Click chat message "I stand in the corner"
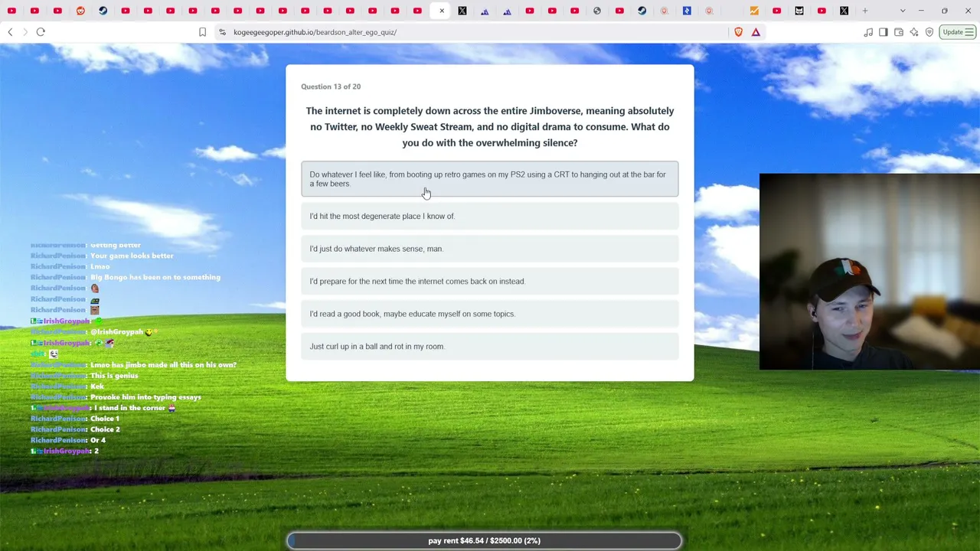The image size is (980, 551). [129, 408]
